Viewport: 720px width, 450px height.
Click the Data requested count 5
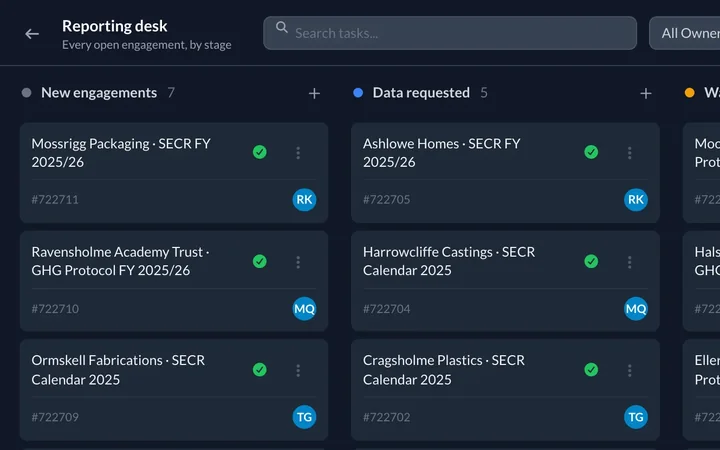(484, 93)
